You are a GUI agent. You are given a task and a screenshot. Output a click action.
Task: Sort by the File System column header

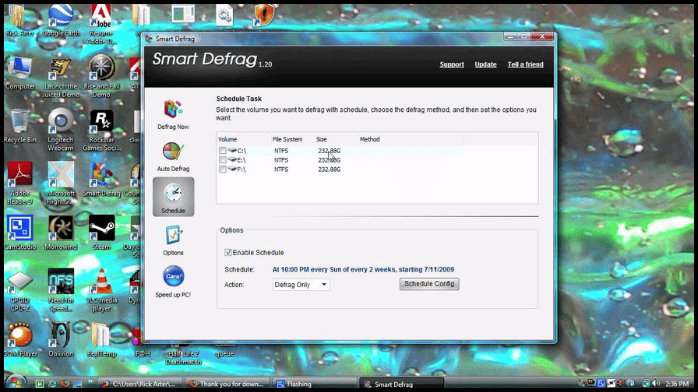pos(293,139)
